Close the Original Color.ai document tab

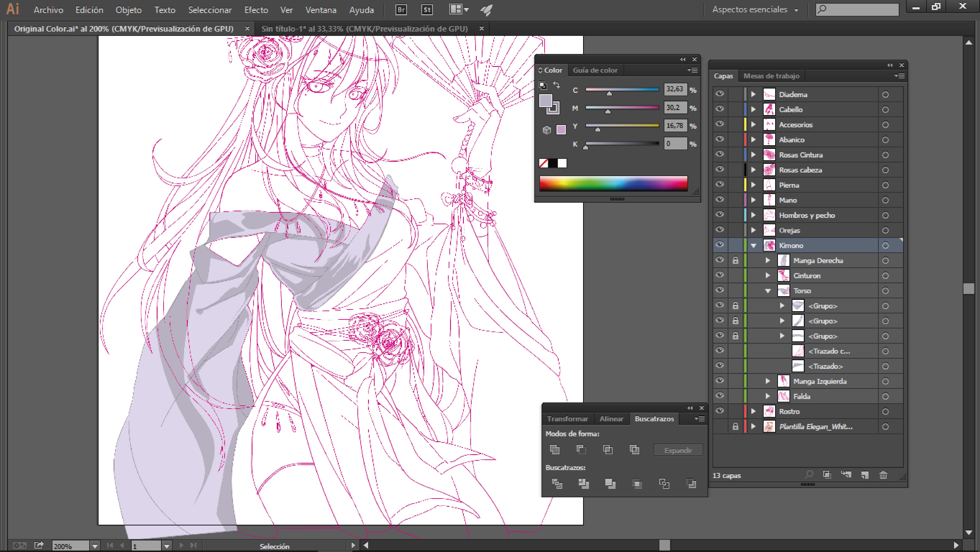pos(247,28)
